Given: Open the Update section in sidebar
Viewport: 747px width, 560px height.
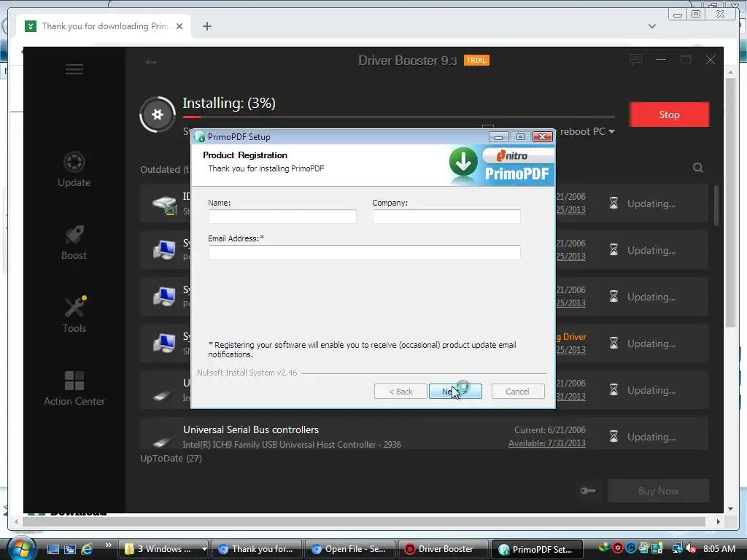Looking at the screenshot, I should click(74, 169).
